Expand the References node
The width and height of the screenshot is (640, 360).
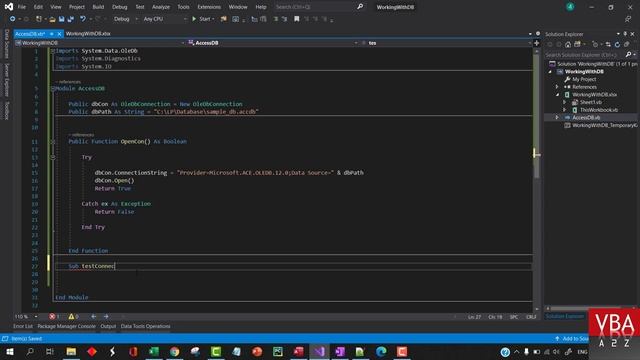tap(557, 87)
